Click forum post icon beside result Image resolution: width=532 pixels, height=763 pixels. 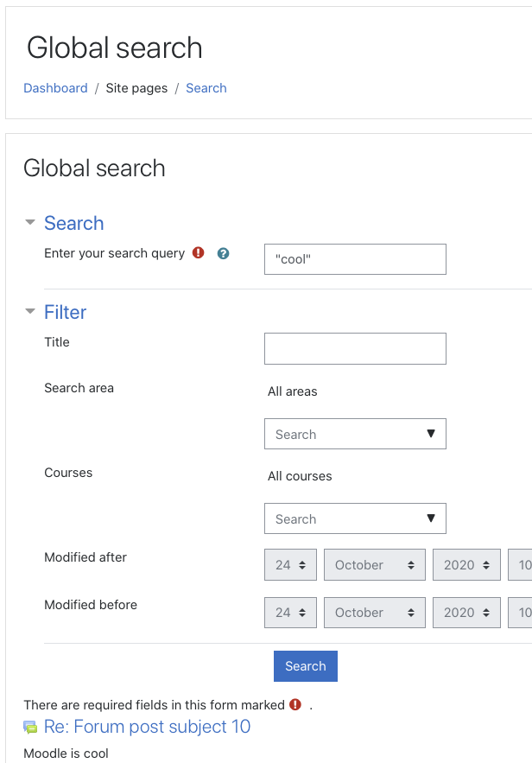(30, 728)
